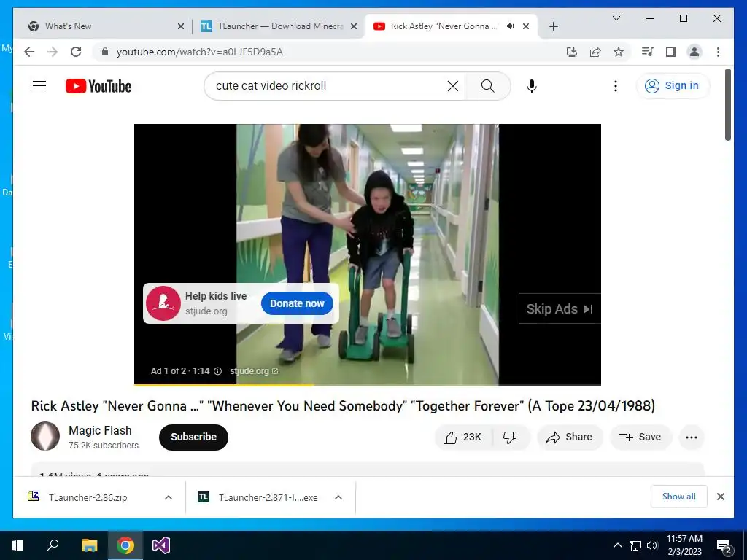
Task: Close the What's New tab
Action: (181, 26)
